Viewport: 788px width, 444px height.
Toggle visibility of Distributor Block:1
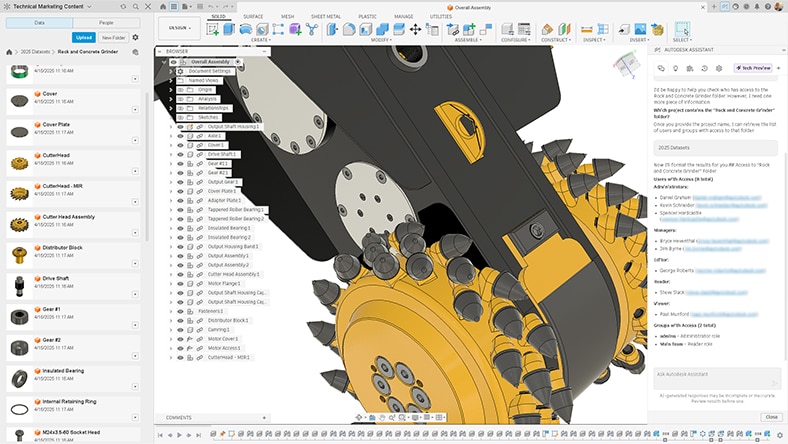coord(180,320)
